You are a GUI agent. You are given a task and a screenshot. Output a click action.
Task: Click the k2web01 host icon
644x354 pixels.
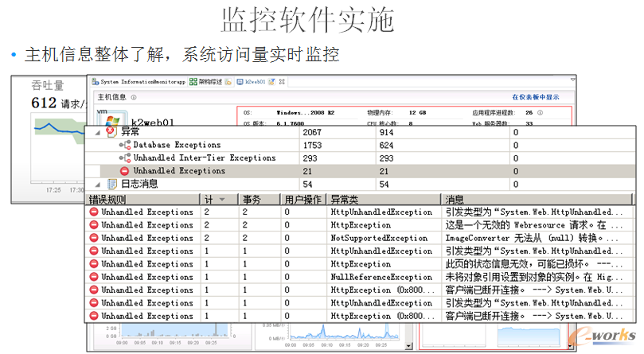pyautogui.click(x=107, y=119)
